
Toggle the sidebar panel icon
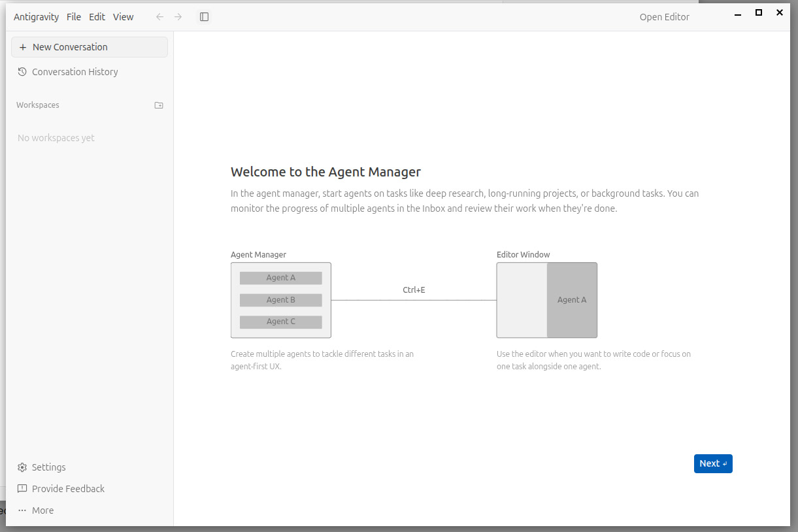point(204,17)
